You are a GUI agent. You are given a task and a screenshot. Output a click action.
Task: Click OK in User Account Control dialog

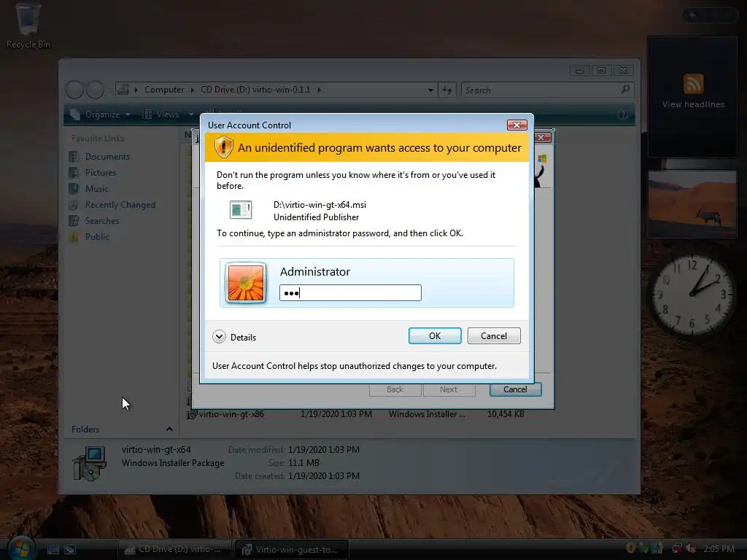435,335
